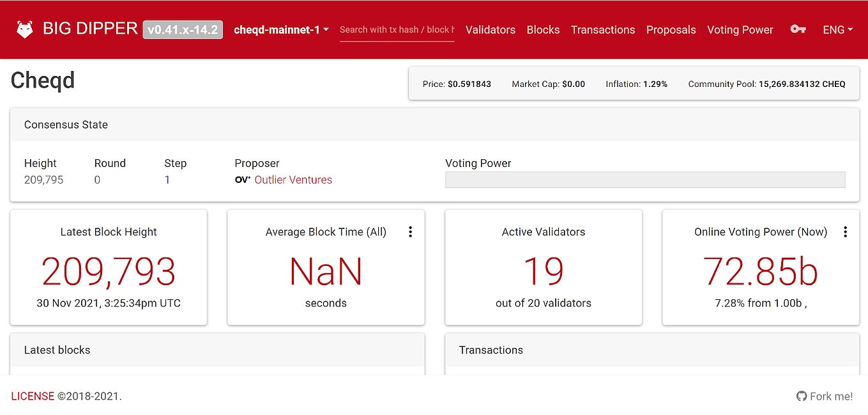This screenshot has width=868, height=415.
Task: View the Proposals section
Action: click(x=671, y=29)
